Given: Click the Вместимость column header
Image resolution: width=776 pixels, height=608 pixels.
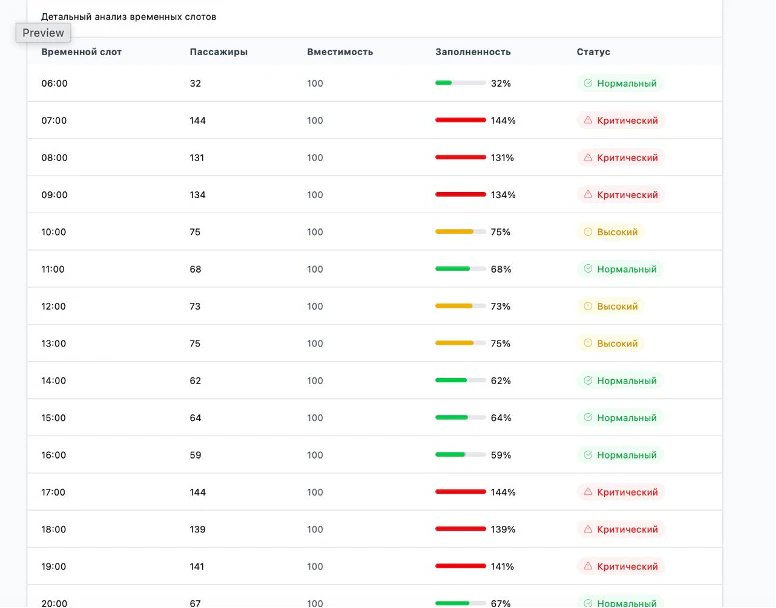Looking at the screenshot, I should [x=340, y=52].
